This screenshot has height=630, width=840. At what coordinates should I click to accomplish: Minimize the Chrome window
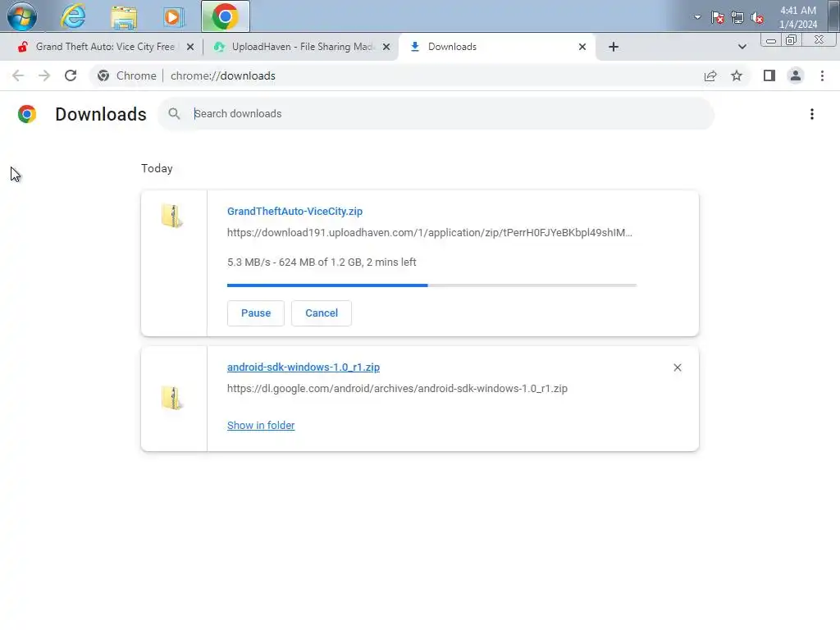tap(770, 40)
